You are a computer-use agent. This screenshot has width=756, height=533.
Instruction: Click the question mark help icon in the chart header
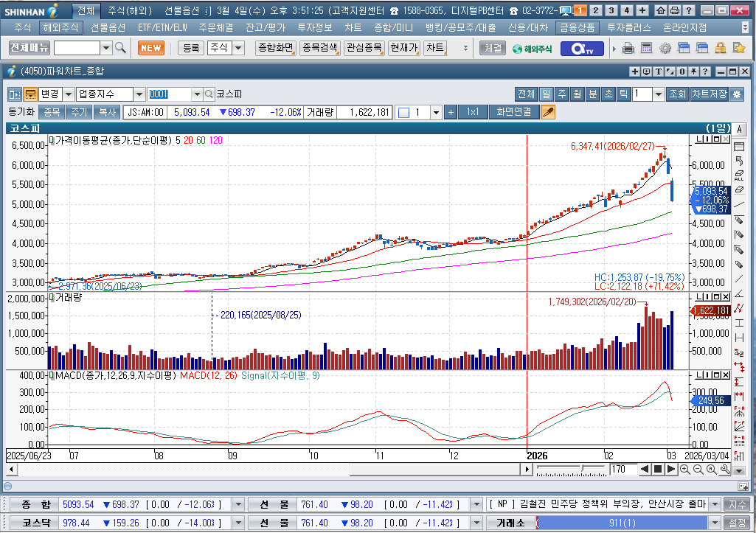[x=705, y=72]
